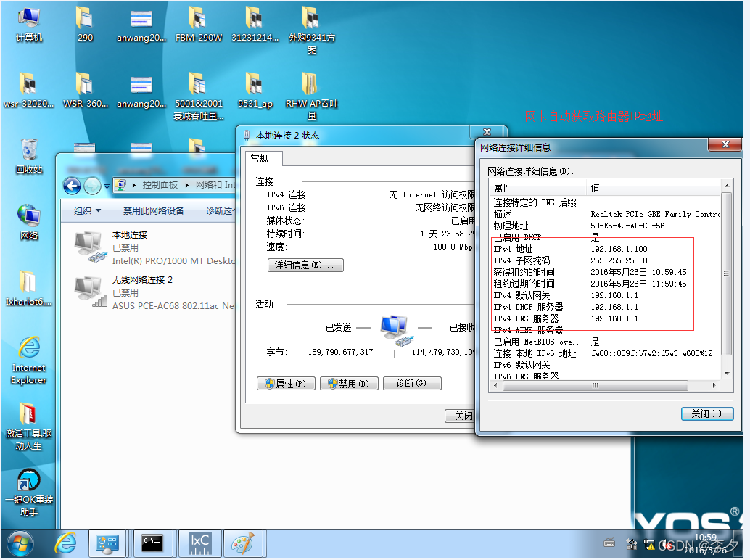Click the IxC taskbar icon
This screenshot has height=560, width=750.
(x=199, y=543)
